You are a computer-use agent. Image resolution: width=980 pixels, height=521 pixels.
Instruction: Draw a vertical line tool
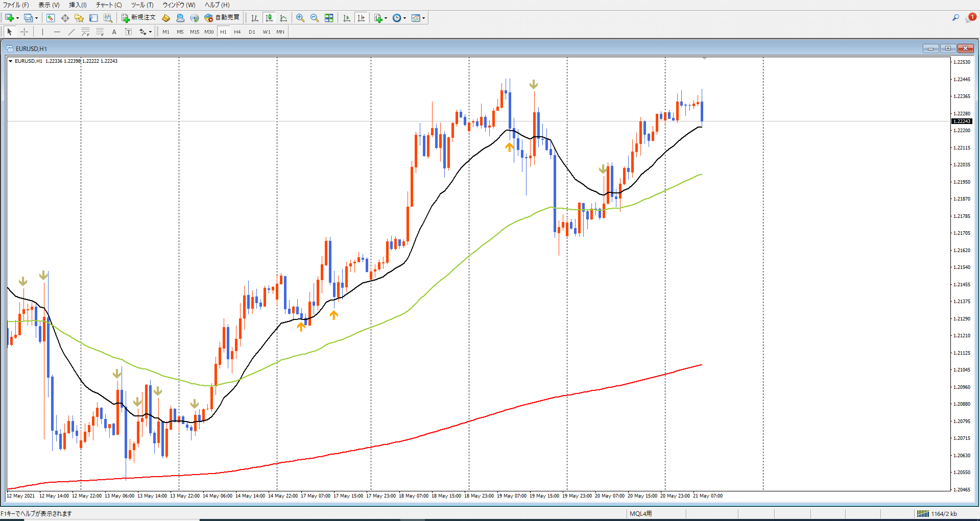point(42,32)
